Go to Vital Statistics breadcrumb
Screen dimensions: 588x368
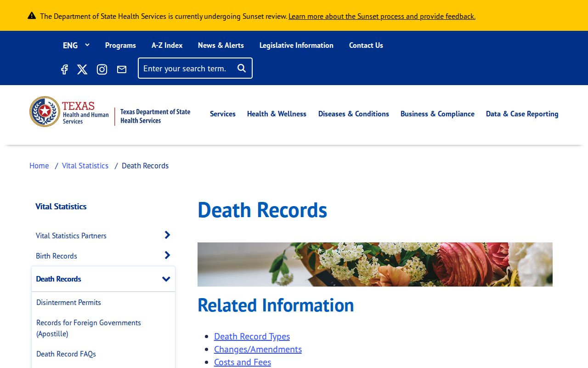(x=85, y=166)
